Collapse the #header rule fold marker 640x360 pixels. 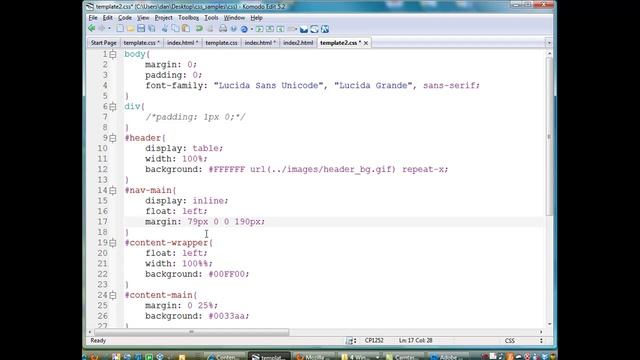pyautogui.click(x=113, y=138)
